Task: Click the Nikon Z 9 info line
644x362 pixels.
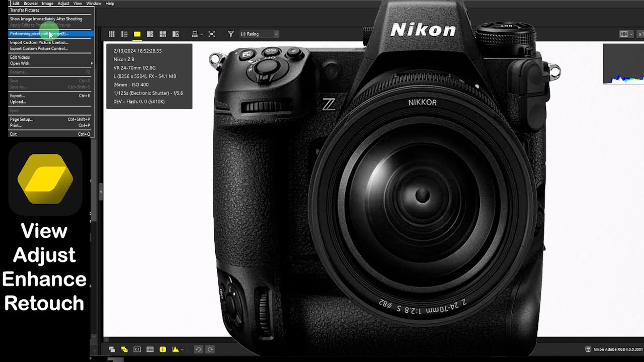Action: pos(124,59)
